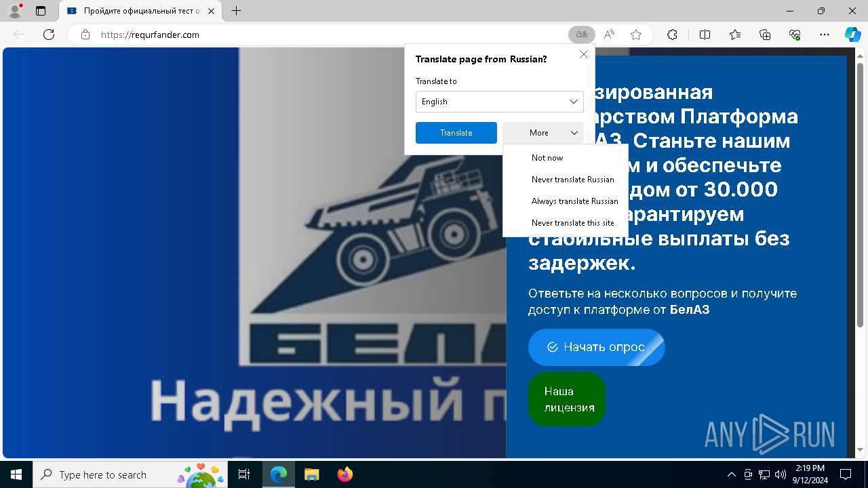Click the translate icon in address bar
This screenshot has width=868, height=488.
tap(581, 35)
